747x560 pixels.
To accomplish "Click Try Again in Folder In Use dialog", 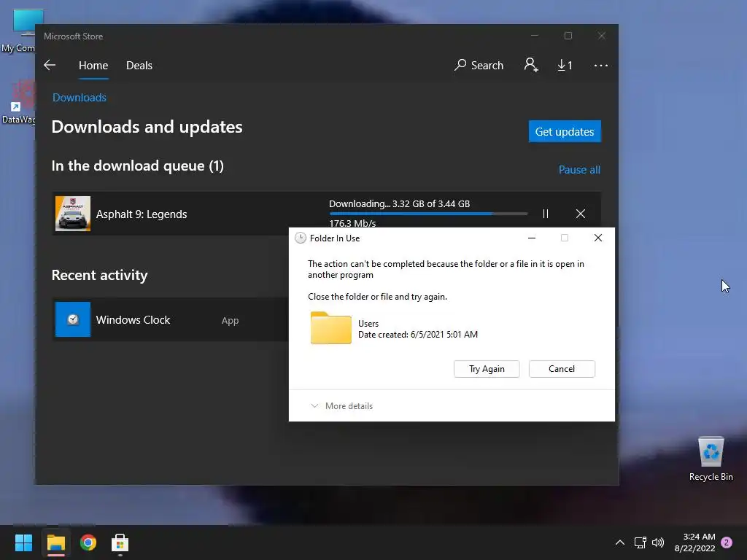I will click(x=487, y=368).
